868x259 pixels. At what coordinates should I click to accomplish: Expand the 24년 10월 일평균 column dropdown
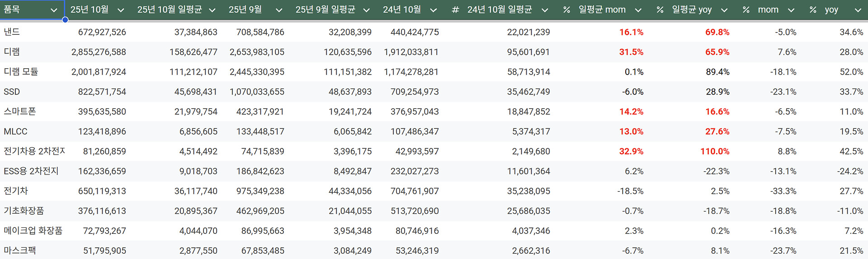pos(545,10)
